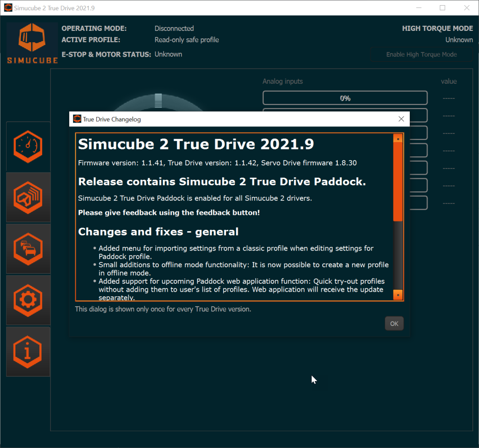Image resolution: width=479 pixels, height=448 pixels.
Task: Click the E-STOP & MOTOR STATUS label
Action: point(106,54)
